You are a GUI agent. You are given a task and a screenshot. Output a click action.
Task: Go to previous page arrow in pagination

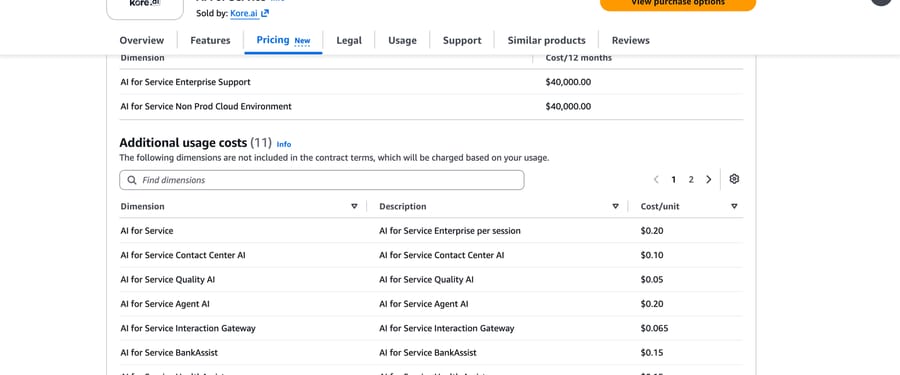tap(656, 179)
